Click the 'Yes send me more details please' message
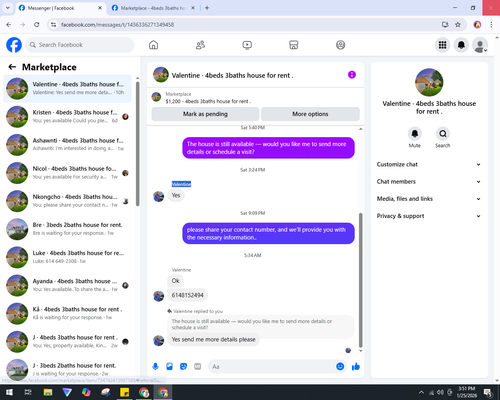This screenshot has height=400, width=500. click(x=213, y=339)
